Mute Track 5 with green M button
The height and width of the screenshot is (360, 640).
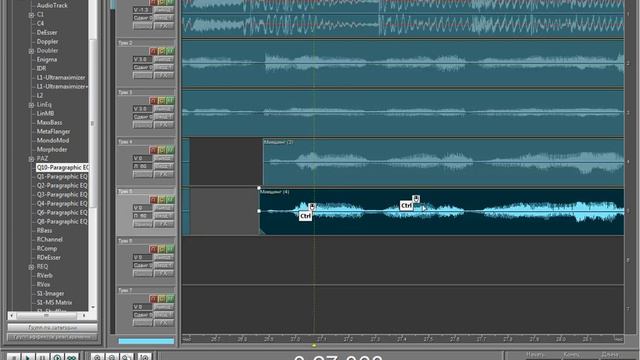(170, 200)
